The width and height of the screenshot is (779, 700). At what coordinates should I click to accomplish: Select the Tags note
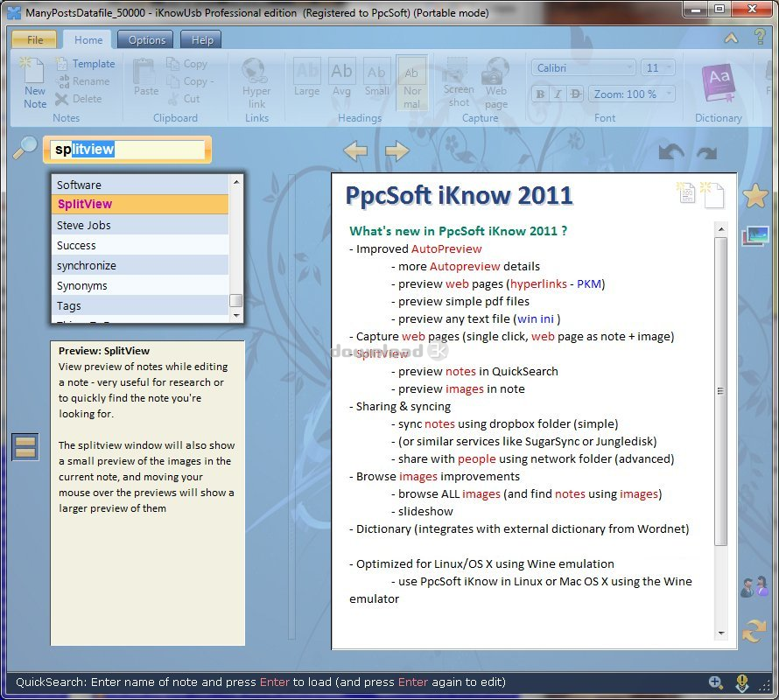pyautogui.click(x=139, y=306)
